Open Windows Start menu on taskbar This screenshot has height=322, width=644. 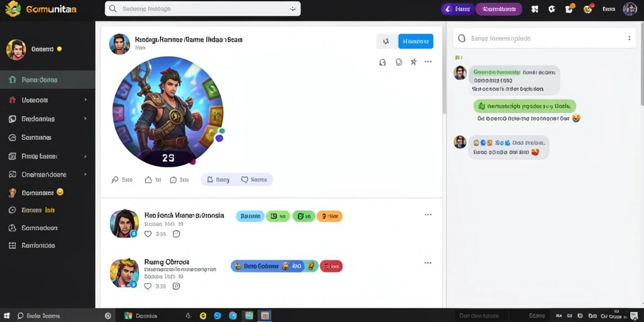7,316
